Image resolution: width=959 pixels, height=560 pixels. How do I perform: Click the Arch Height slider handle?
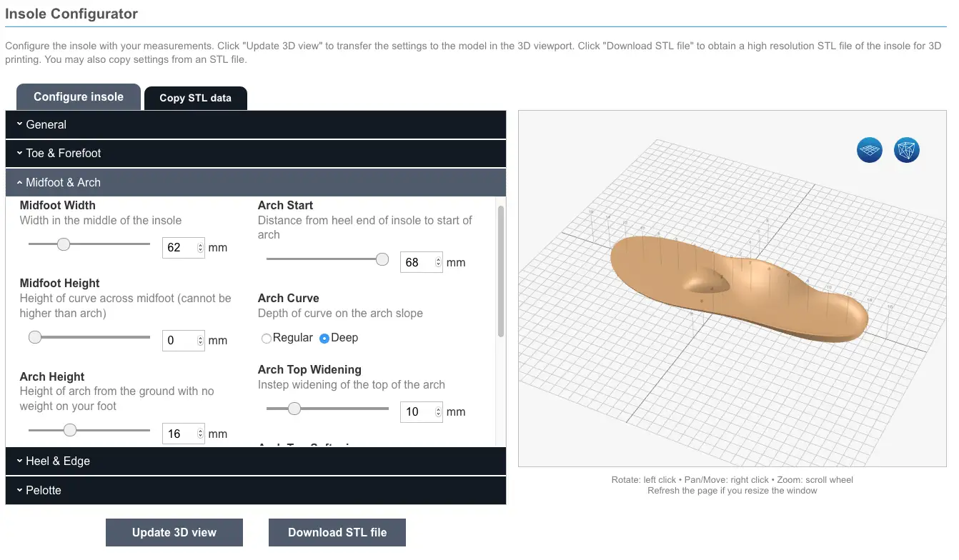coord(69,430)
